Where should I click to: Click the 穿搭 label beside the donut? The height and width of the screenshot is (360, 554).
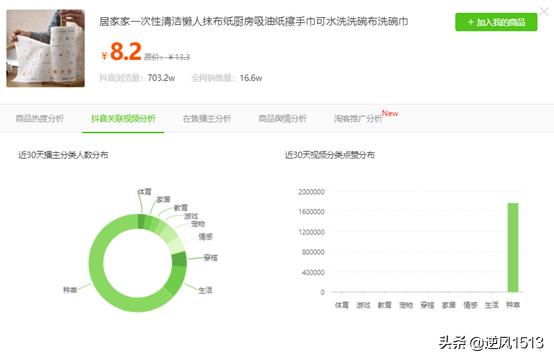pos(211,258)
